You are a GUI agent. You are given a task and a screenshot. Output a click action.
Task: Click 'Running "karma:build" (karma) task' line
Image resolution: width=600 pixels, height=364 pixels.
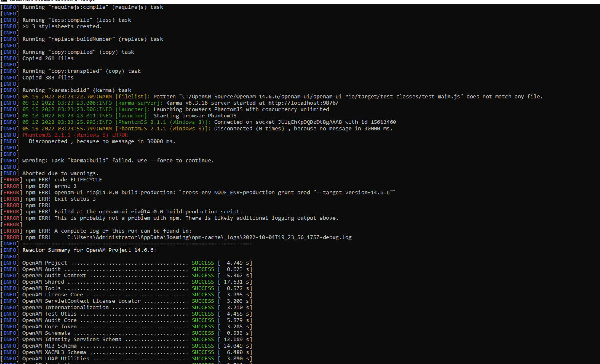coord(66,90)
